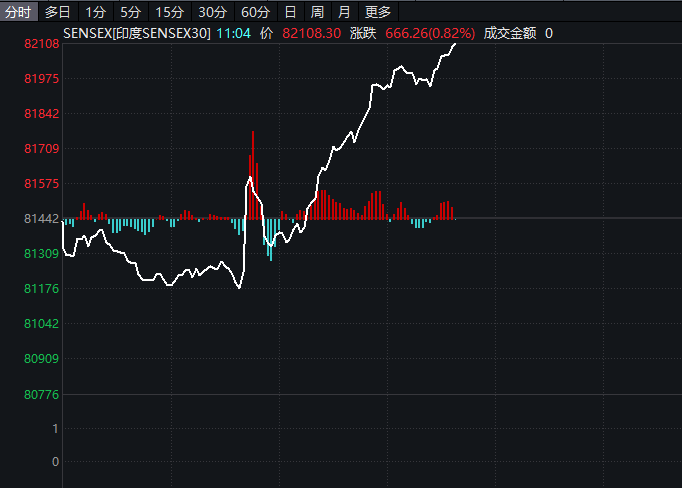This screenshot has width=682, height=488.
Task: Switch to the 60分 chart interval
Action: coord(255,12)
